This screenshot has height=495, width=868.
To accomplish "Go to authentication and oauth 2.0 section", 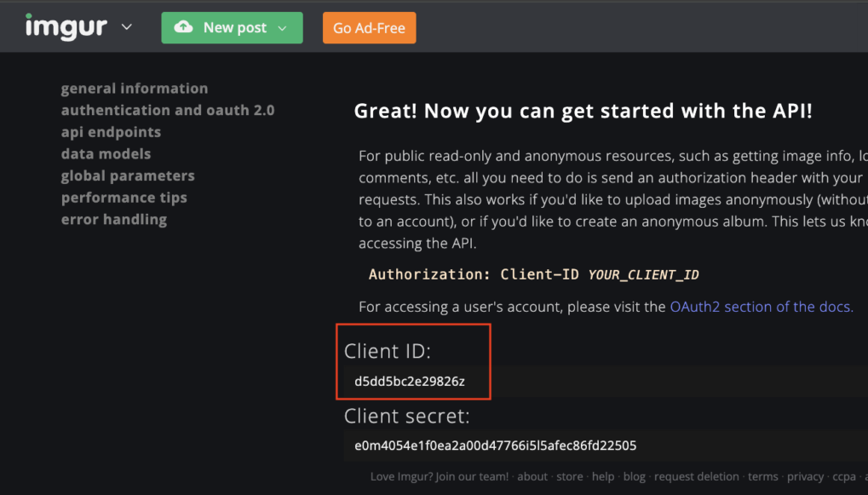I will coord(168,110).
